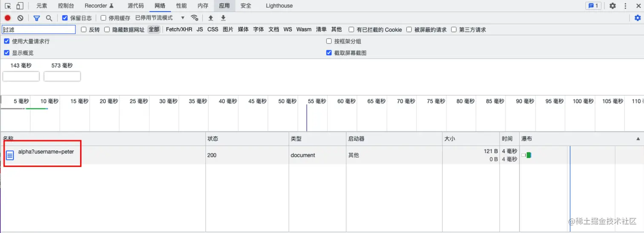The image size is (644, 233).
Task: Select 全部 filter type
Action: pyautogui.click(x=154, y=29)
